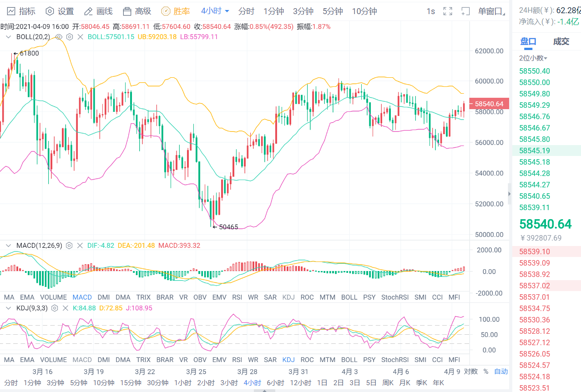
Task: Open BOLL indicator settings gear
Action: 69,37
